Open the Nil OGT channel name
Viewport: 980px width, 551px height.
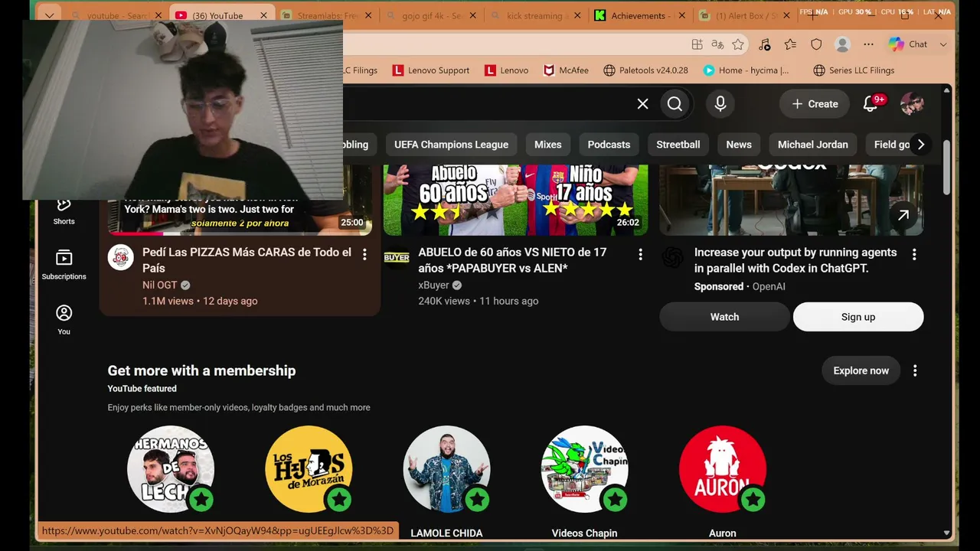pyautogui.click(x=159, y=285)
